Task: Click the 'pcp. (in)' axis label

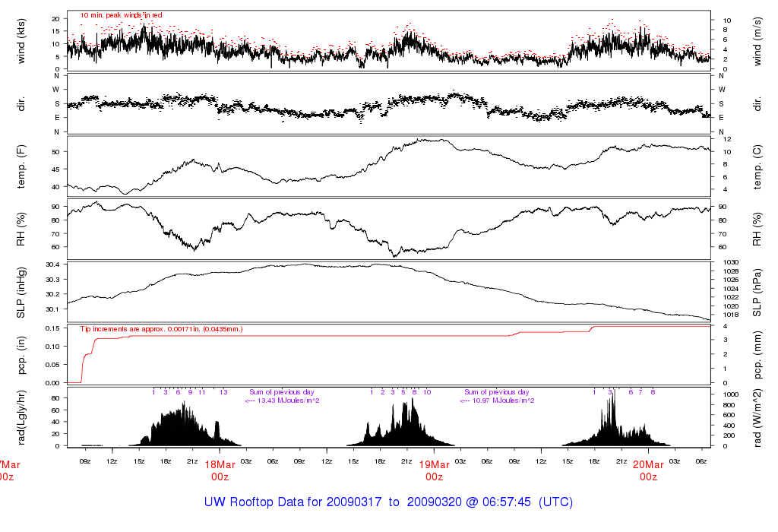Action: 21,356
